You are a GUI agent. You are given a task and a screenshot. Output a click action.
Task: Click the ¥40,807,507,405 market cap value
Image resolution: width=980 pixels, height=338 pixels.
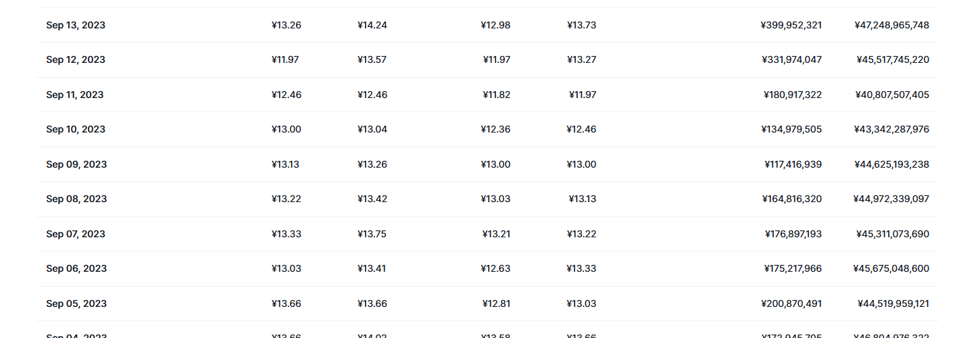892,95
